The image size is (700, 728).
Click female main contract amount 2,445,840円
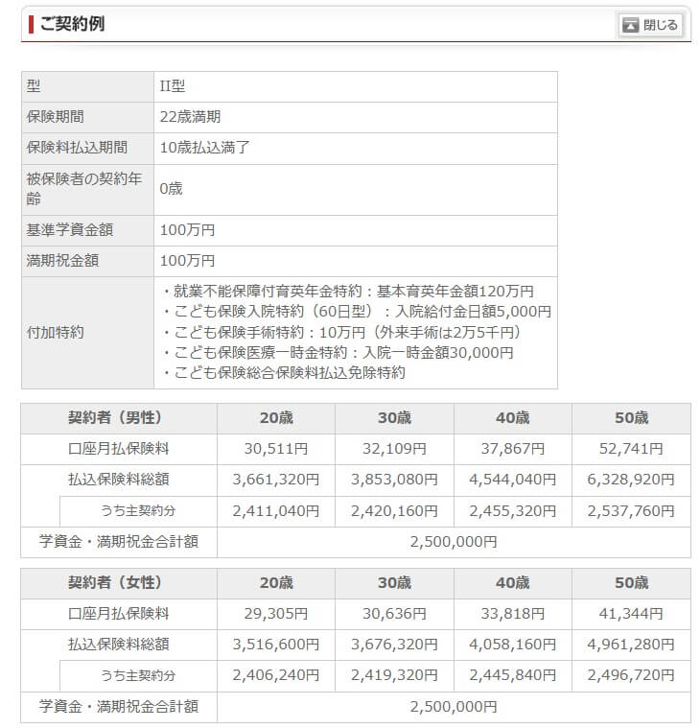[512, 675]
